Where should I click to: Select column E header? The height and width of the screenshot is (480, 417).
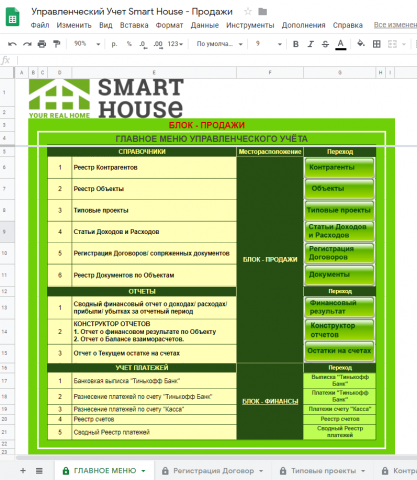tap(154, 72)
